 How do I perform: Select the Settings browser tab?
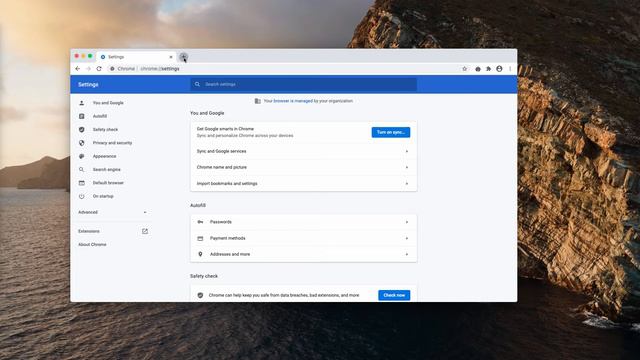[136, 57]
